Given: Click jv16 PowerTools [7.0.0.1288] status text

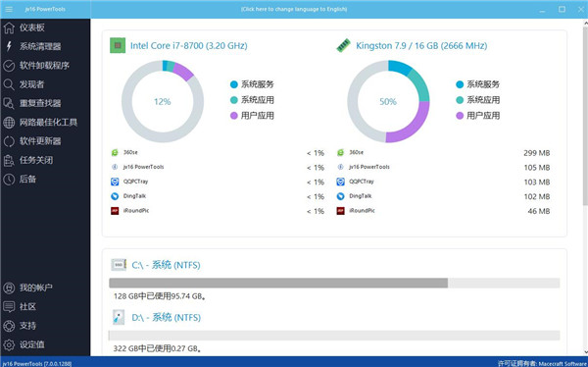Looking at the screenshot, I should (37, 364).
